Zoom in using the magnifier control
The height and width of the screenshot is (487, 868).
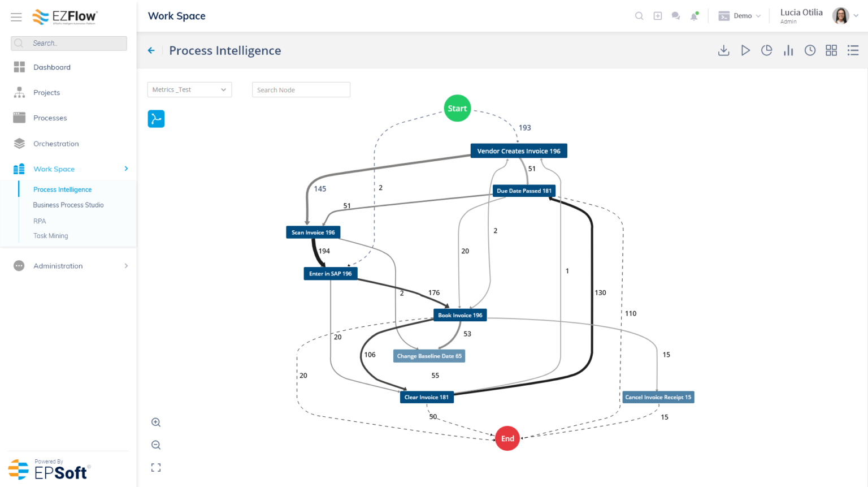pyautogui.click(x=155, y=422)
